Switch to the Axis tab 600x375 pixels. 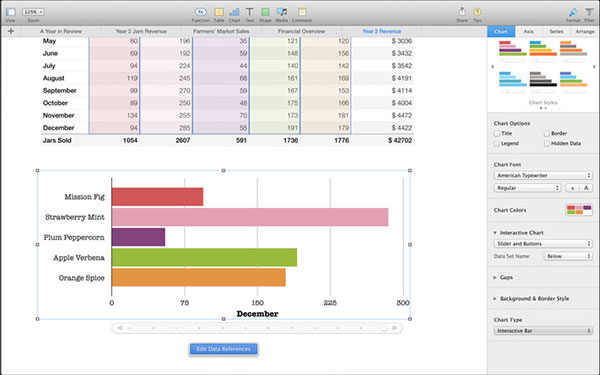pyautogui.click(x=528, y=31)
